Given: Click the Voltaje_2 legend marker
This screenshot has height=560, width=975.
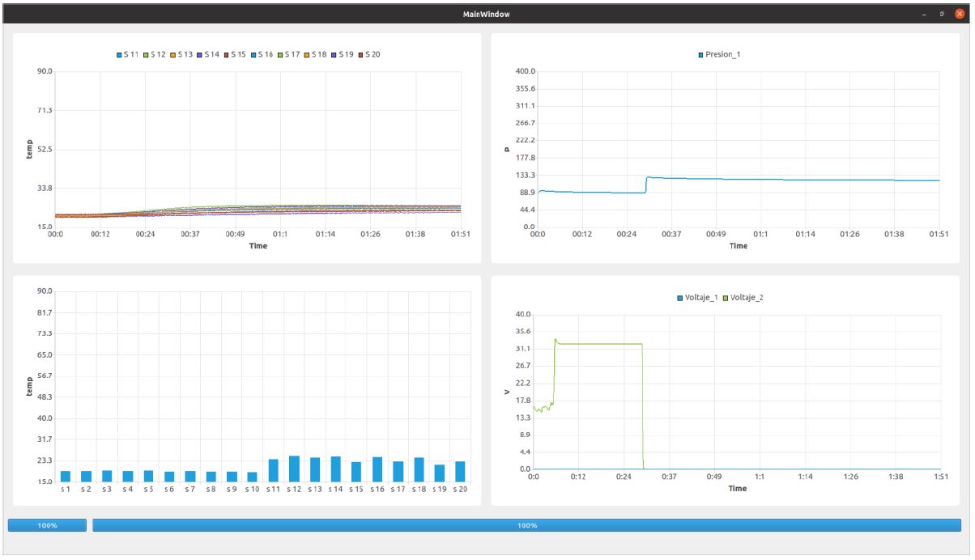Looking at the screenshot, I should click(726, 298).
